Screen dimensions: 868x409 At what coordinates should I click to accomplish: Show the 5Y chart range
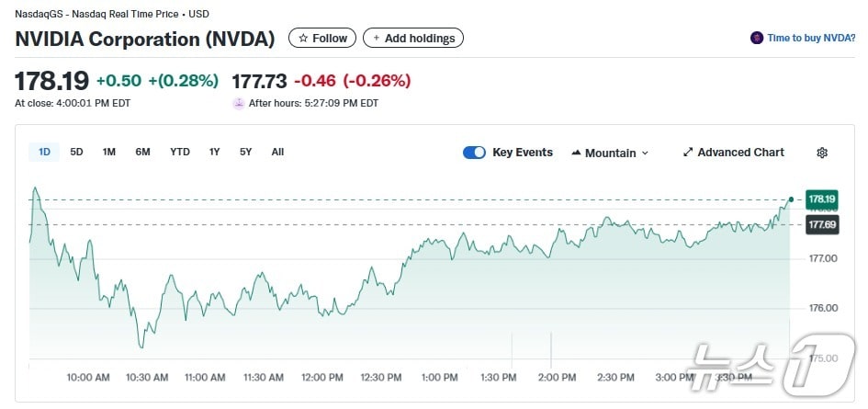tap(245, 153)
